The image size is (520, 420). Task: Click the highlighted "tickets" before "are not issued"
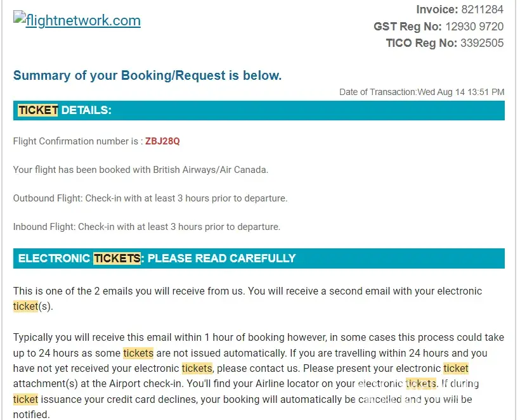pos(138,353)
